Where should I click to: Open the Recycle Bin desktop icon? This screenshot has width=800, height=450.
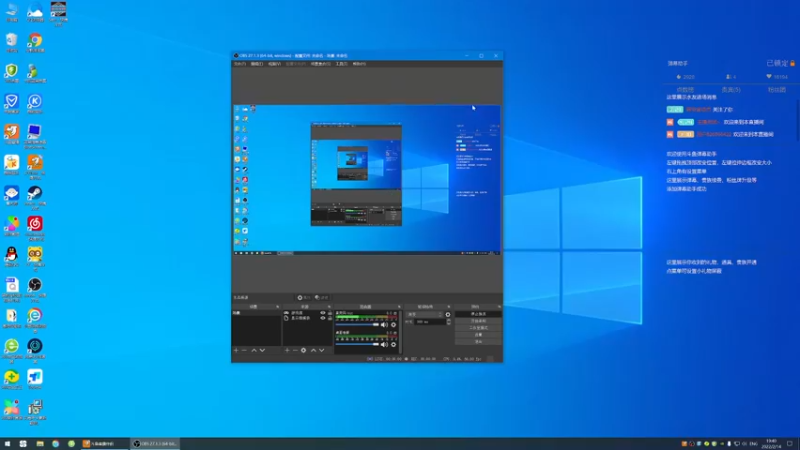11,42
